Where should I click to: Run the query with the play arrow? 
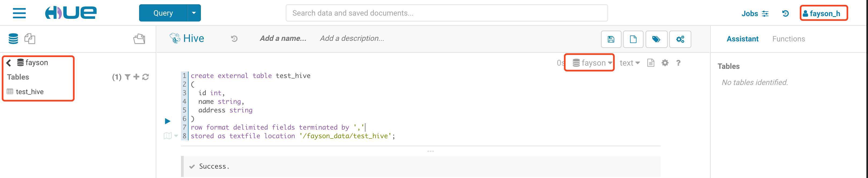coord(168,121)
